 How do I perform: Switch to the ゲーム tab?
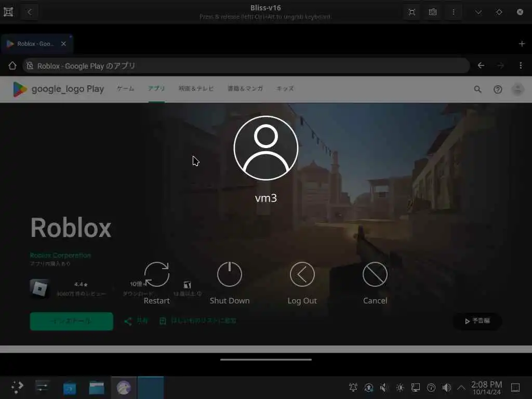[x=126, y=88]
